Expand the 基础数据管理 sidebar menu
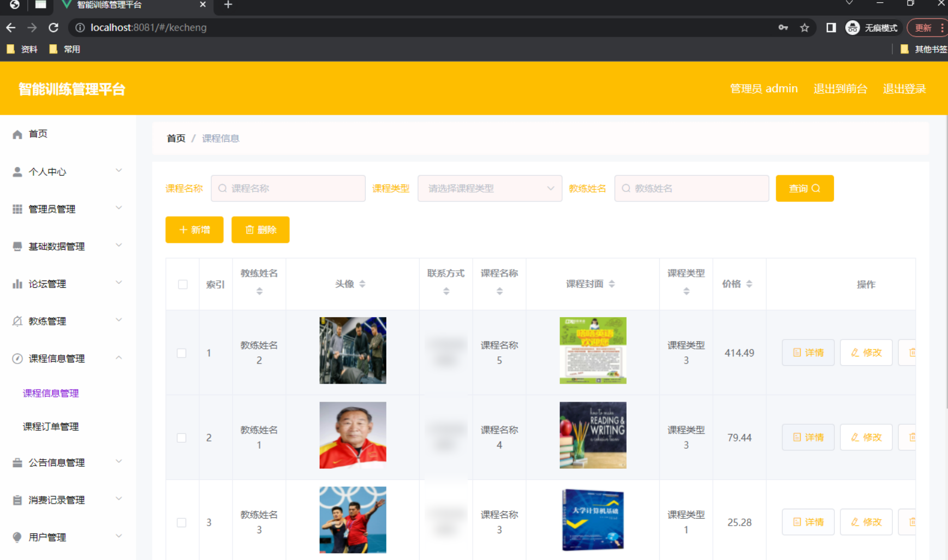948x560 pixels. [x=68, y=246]
